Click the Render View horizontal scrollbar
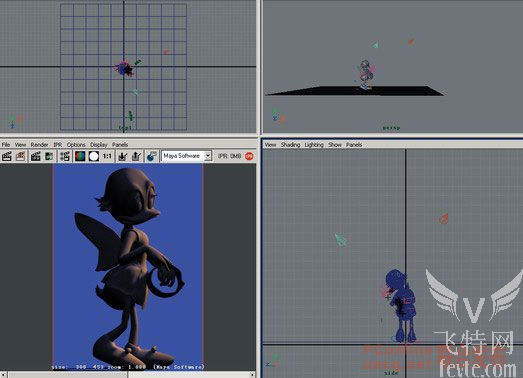The width and height of the screenshot is (523, 378). [128, 375]
